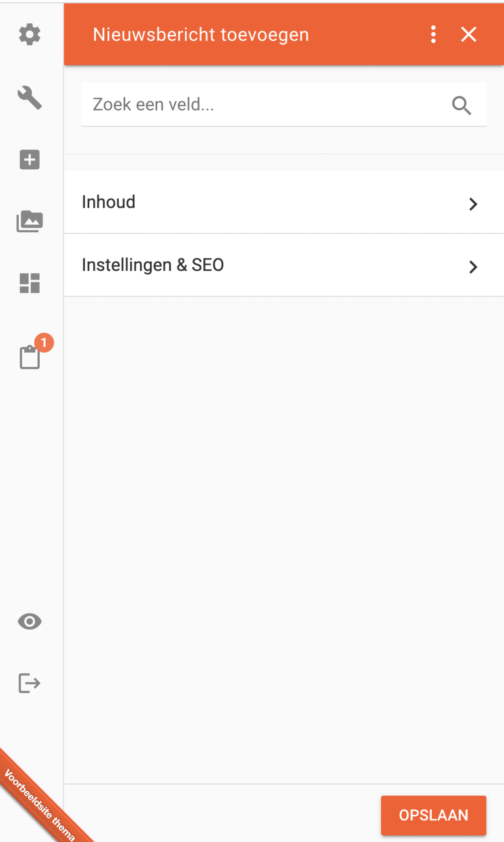Close the Nieuwsbericht toevoegen panel
Image resolution: width=504 pixels, height=842 pixels.
(x=468, y=34)
